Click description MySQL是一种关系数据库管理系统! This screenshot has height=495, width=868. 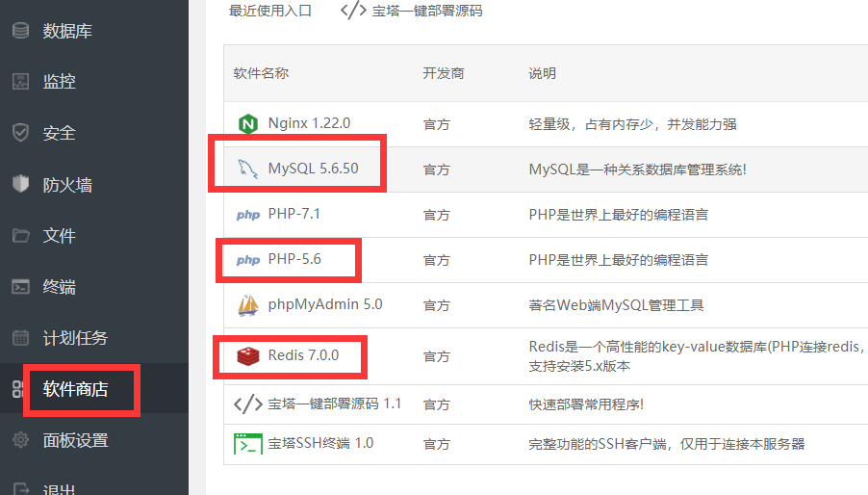(637, 169)
